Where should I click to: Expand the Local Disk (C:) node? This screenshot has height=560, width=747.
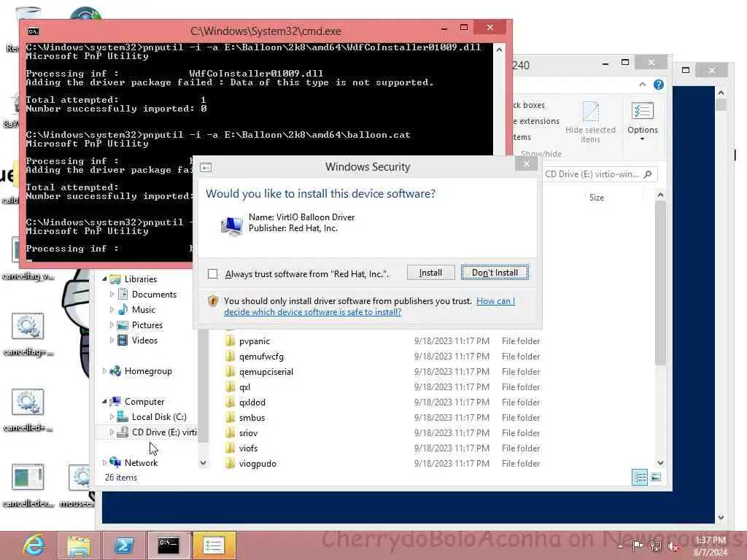click(112, 416)
